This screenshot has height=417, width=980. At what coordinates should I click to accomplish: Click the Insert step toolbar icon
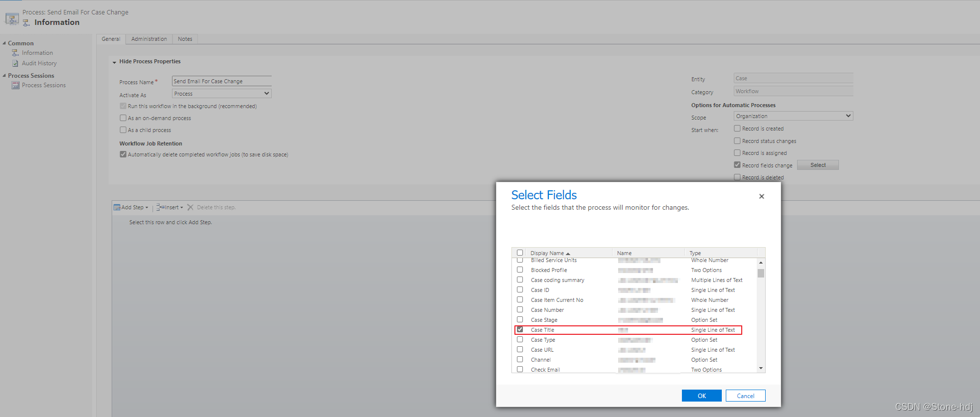point(160,207)
